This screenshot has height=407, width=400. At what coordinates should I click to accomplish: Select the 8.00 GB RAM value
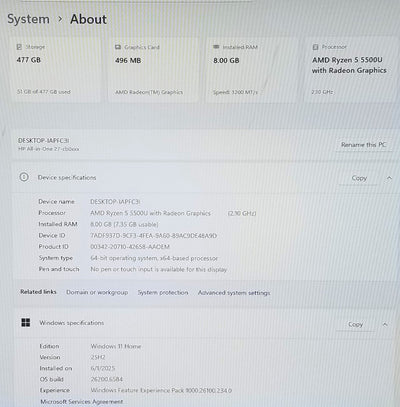[226, 60]
